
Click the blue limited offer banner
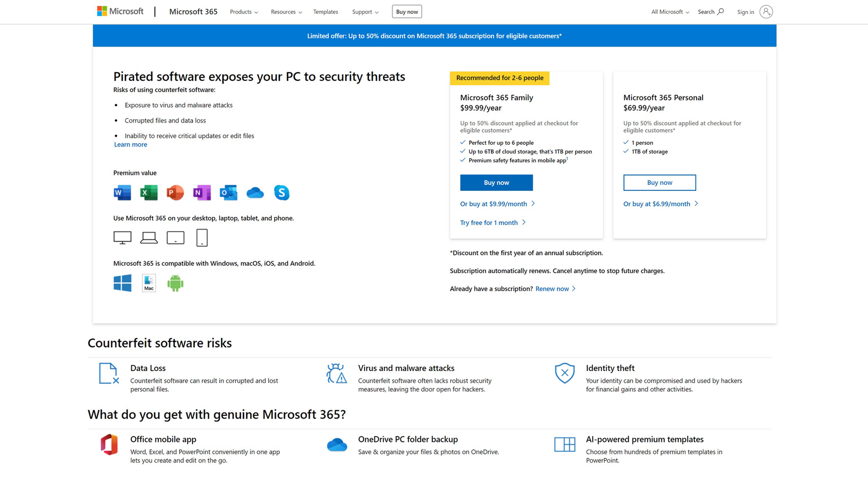435,36
